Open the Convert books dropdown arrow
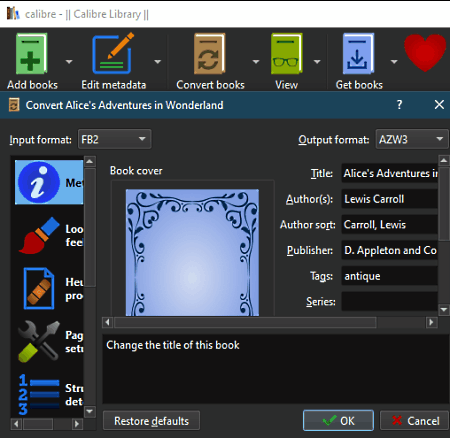 [256, 62]
